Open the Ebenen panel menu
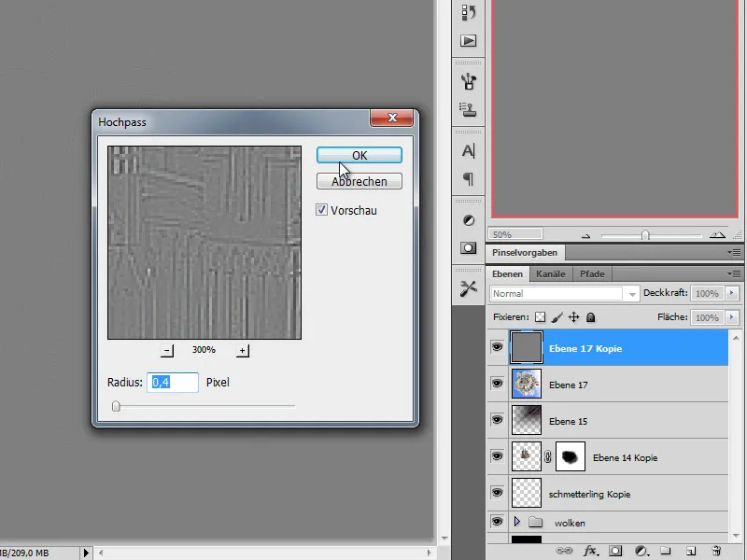 (734, 273)
